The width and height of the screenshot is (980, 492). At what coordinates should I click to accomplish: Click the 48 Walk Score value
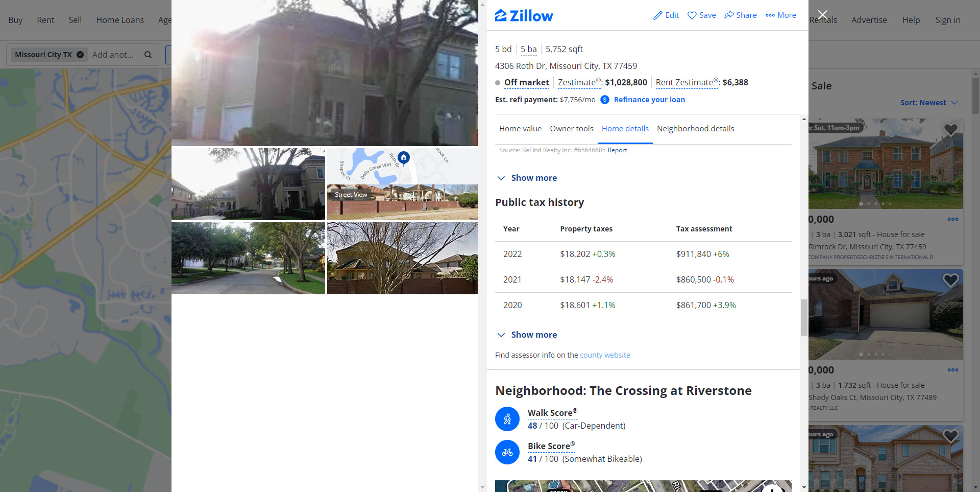click(x=532, y=426)
